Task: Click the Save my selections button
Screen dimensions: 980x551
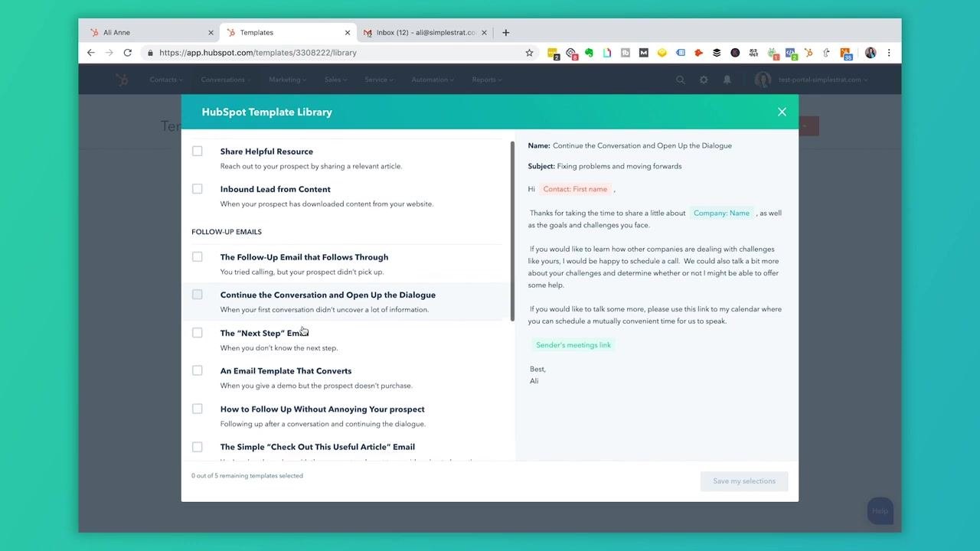Action: click(x=744, y=481)
